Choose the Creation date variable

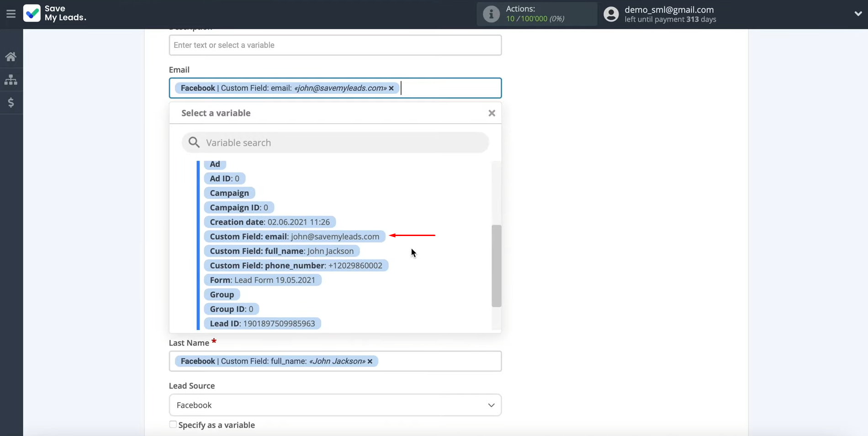tap(270, 222)
